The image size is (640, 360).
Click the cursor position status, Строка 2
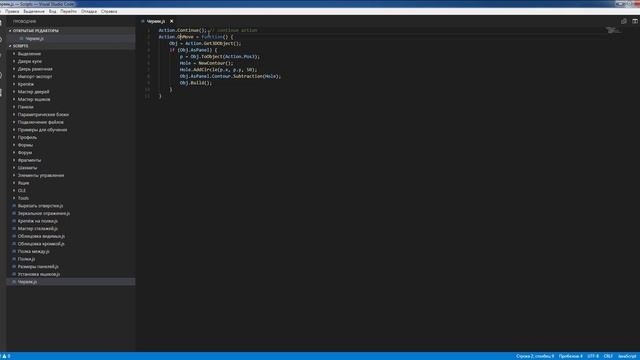[x=535, y=356]
